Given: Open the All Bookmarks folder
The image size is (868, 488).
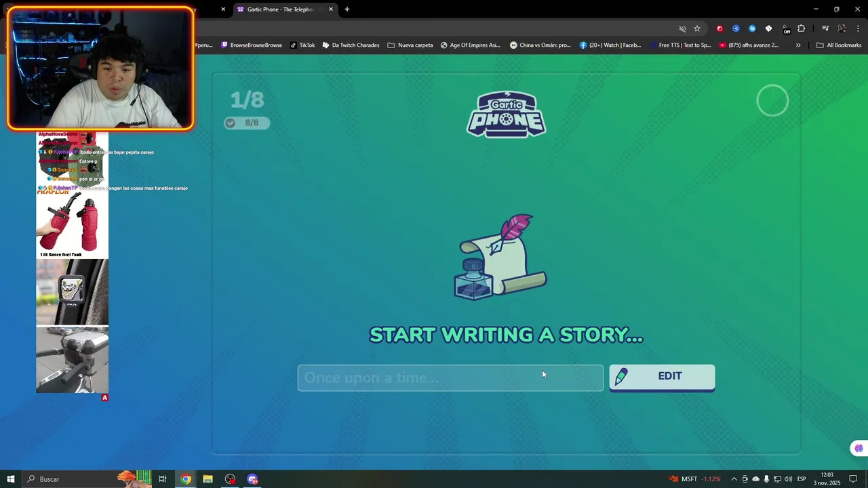Looking at the screenshot, I should [839, 45].
